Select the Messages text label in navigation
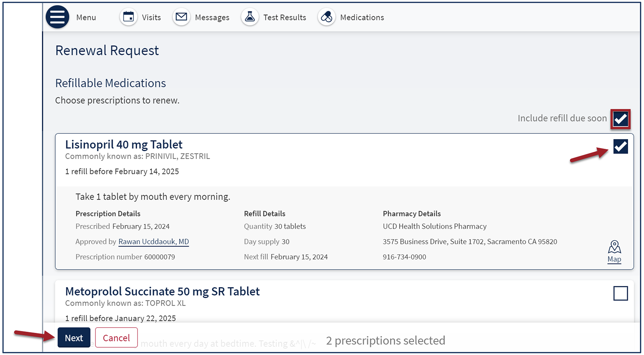This screenshot has width=644, height=355. [x=212, y=17]
